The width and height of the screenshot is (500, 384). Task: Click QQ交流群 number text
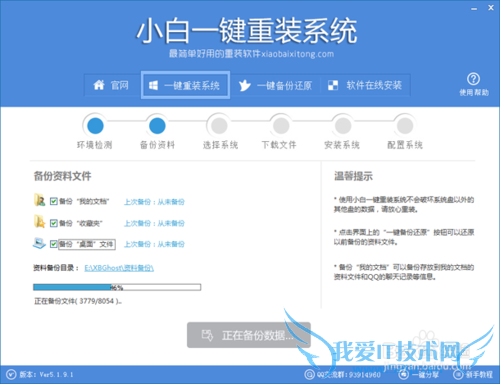[x=349, y=375]
